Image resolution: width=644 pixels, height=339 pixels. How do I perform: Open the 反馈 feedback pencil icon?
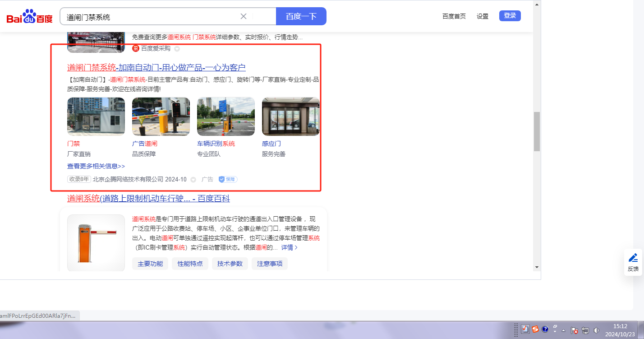click(x=633, y=258)
